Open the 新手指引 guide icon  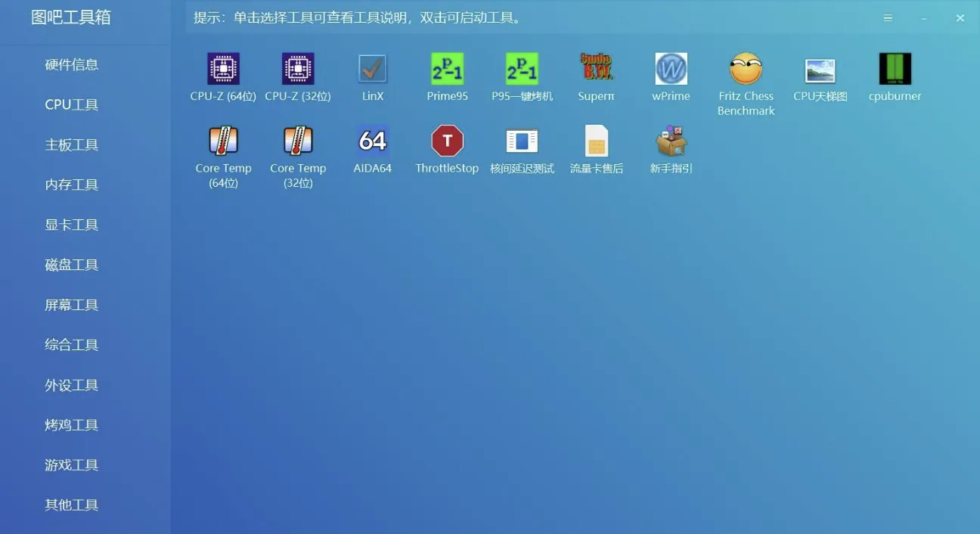tap(671, 141)
